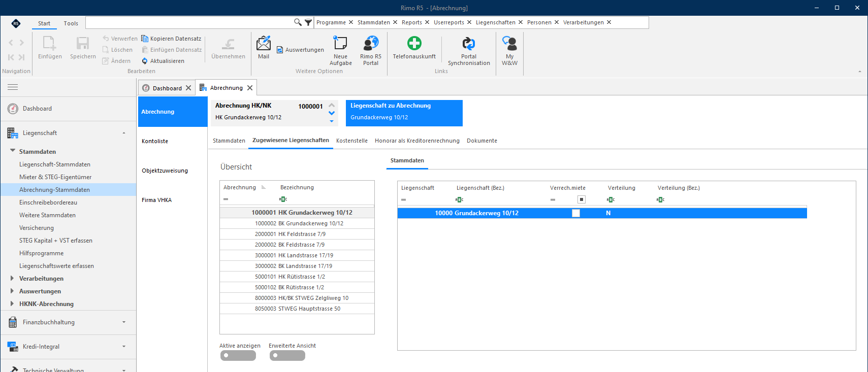Go to next record arrow
The image size is (868, 372).
21,43
